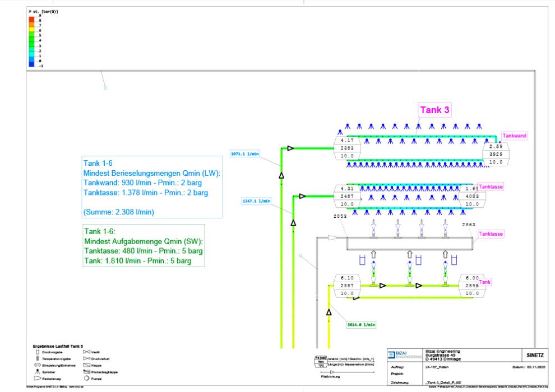Click the Druckvorgabe legend symbol

pos(39,352)
